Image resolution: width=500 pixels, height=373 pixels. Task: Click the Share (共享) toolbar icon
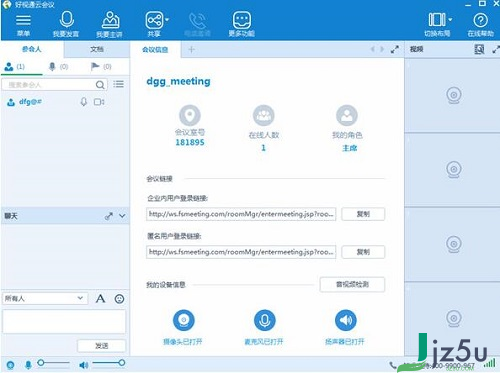154,20
